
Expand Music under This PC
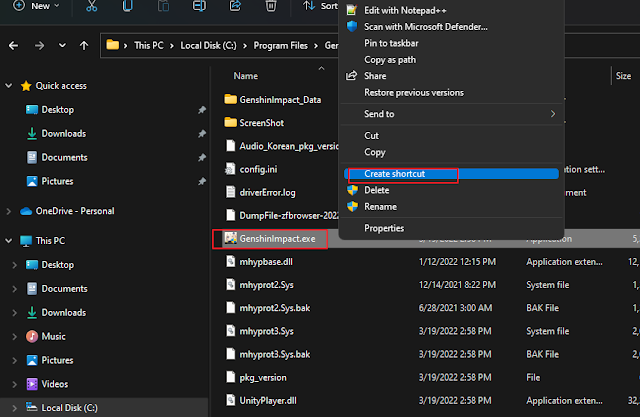(x=15, y=337)
